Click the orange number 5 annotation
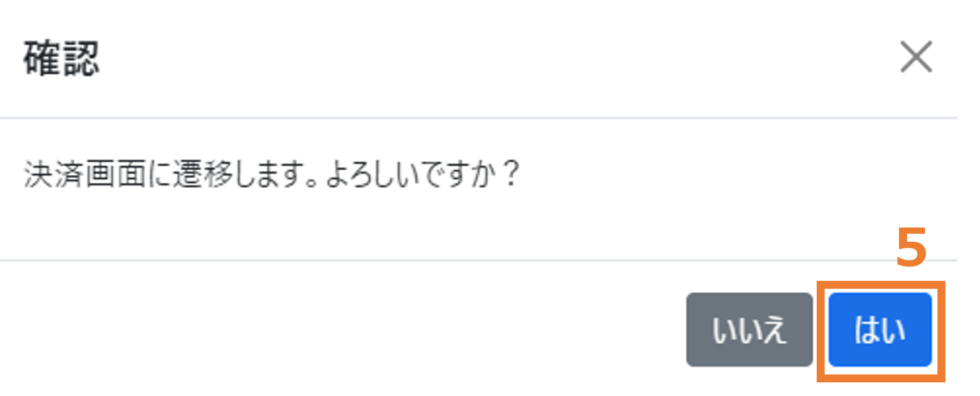 (911, 248)
